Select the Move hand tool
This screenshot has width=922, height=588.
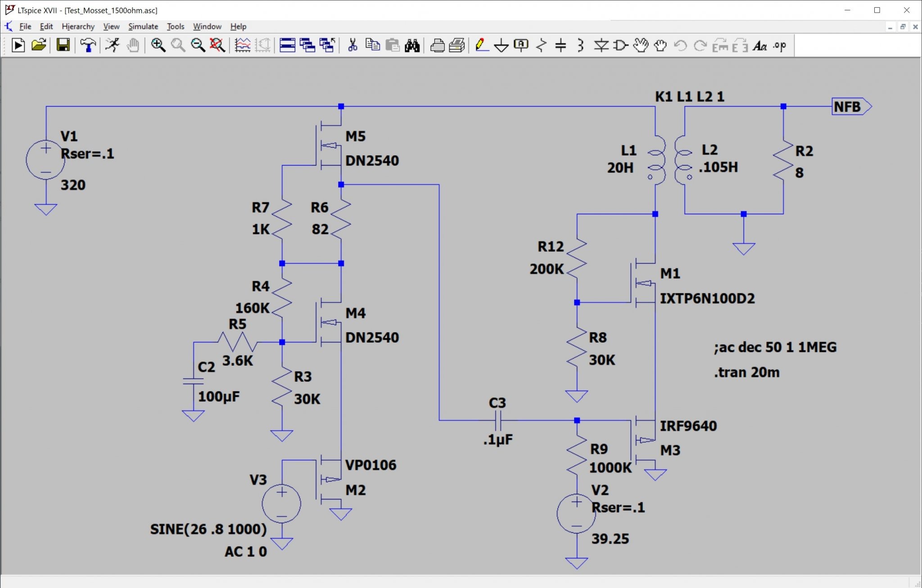[641, 45]
